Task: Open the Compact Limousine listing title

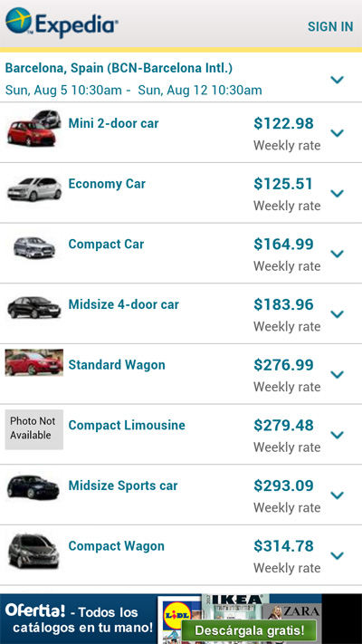Action: pos(127,425)
